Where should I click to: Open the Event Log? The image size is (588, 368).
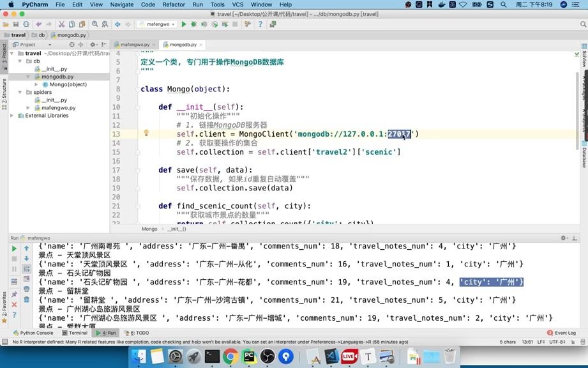(562, 333)
